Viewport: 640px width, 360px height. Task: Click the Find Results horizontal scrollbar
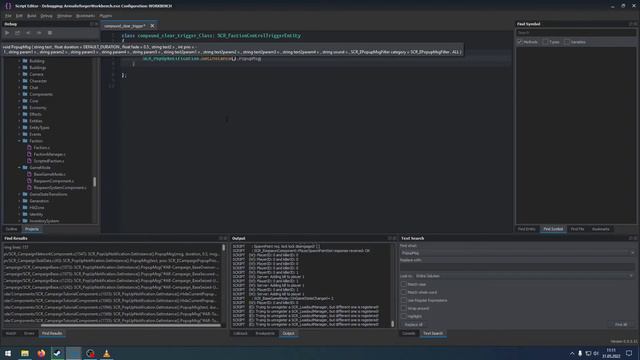tap(131, 325)
